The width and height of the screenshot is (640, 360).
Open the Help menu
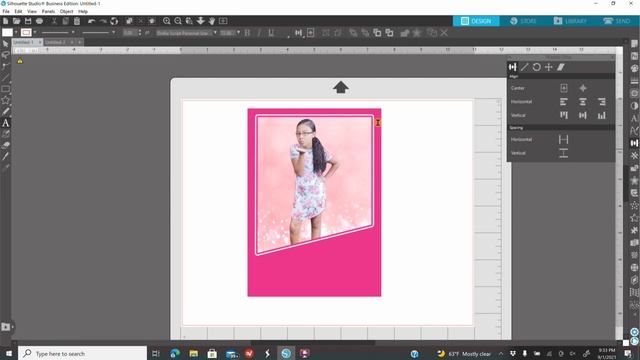(x=83, y=11)
